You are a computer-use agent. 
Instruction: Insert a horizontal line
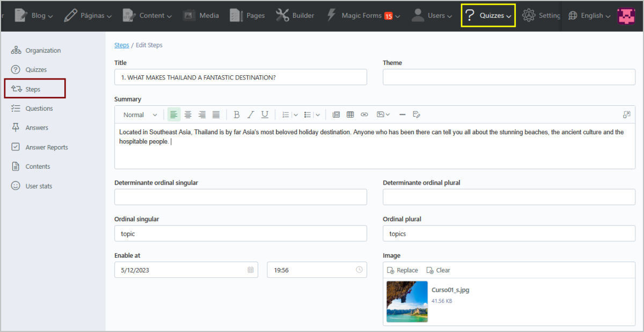[x=402, y=114]
